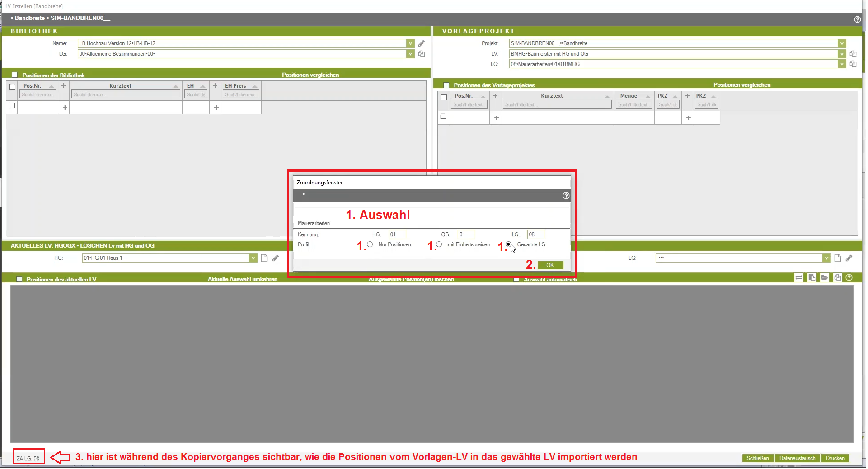Expand the library Name dropdown
Viewport: 868px width, 469px height.
(410, 43)
